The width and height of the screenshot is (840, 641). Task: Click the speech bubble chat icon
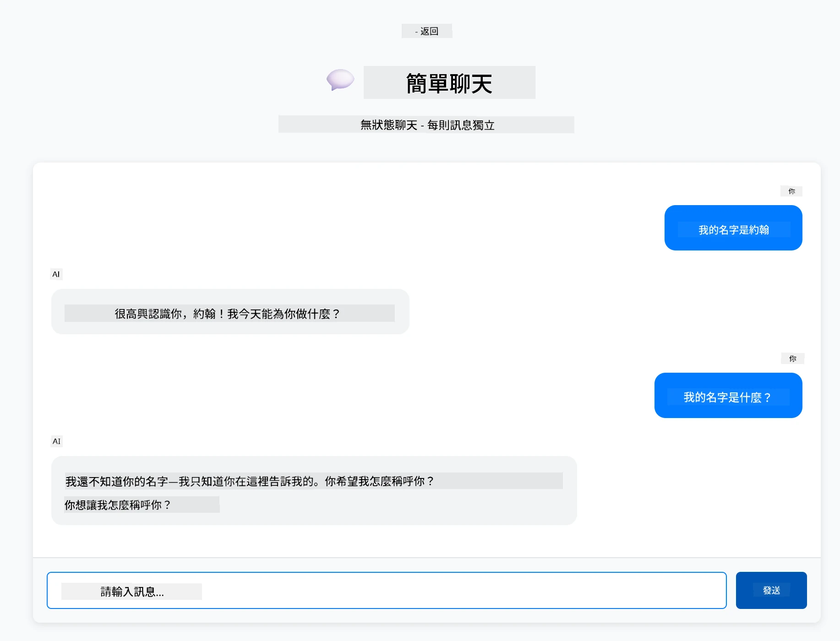pos(340,80)
